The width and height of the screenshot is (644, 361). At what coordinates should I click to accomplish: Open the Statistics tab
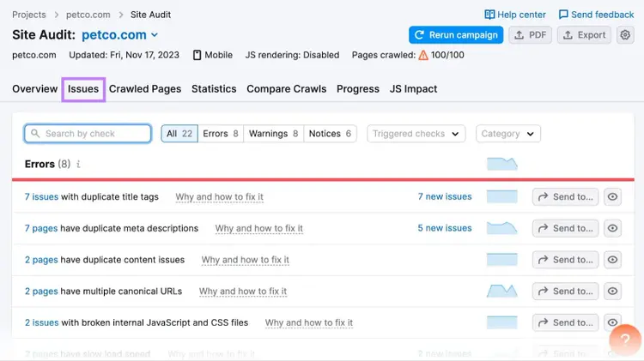coord(214,89)
